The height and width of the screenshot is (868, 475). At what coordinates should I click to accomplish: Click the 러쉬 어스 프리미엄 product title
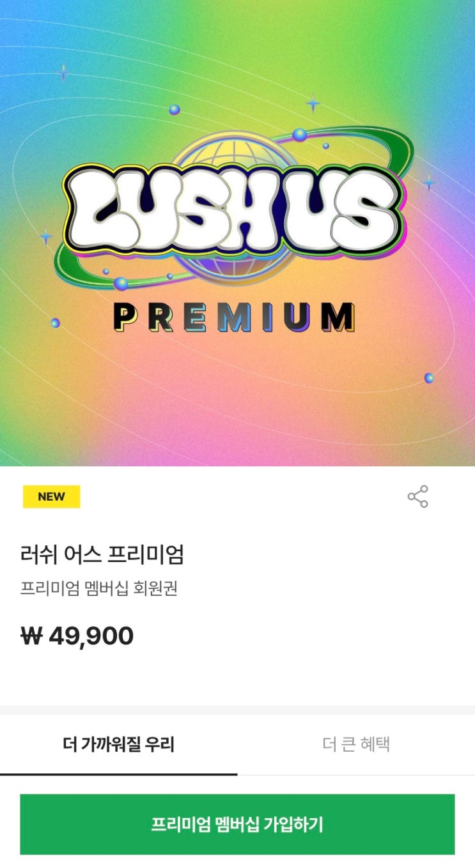(102, 555)
